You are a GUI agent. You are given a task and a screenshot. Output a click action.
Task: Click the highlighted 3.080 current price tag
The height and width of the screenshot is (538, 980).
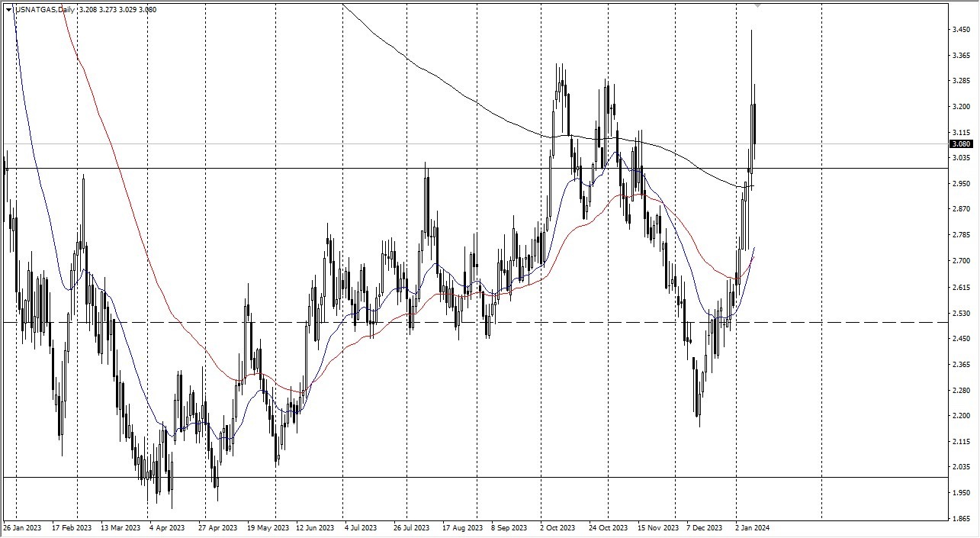pos(962,143)
